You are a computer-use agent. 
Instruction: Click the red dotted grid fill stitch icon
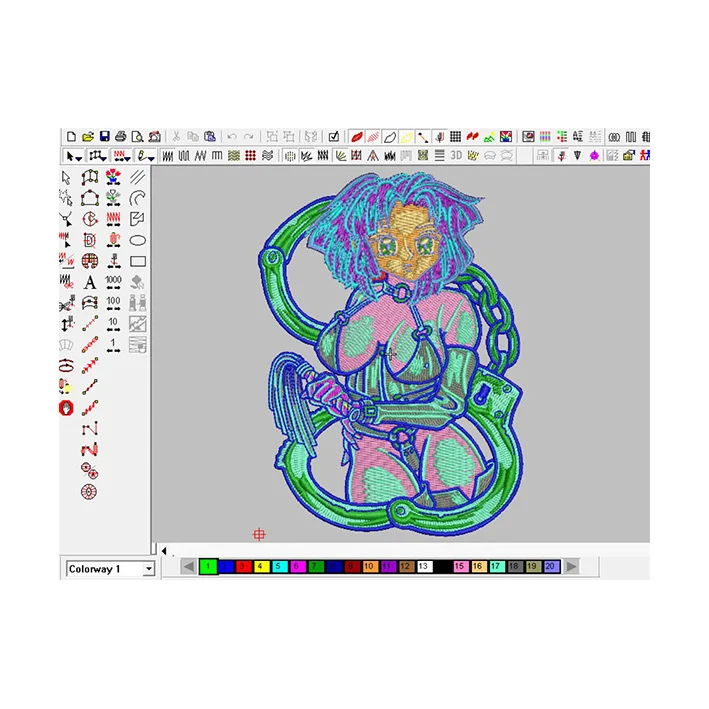(251, 156)
